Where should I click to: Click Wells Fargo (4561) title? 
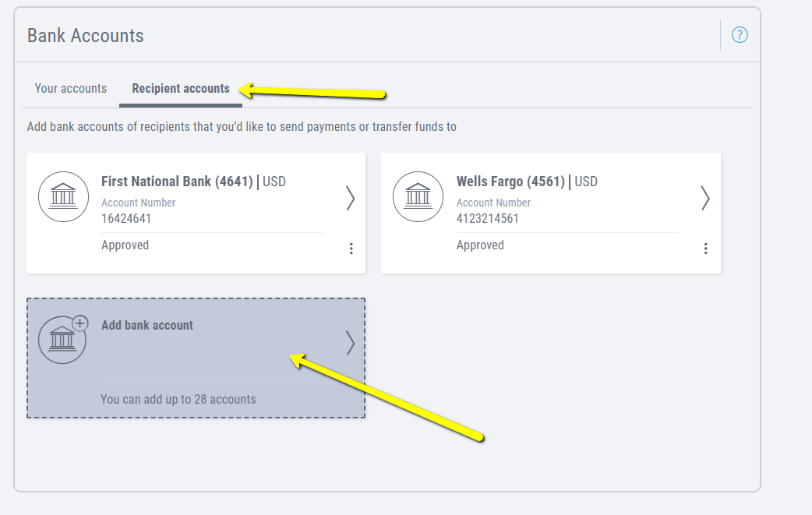[x=510, y=182]
